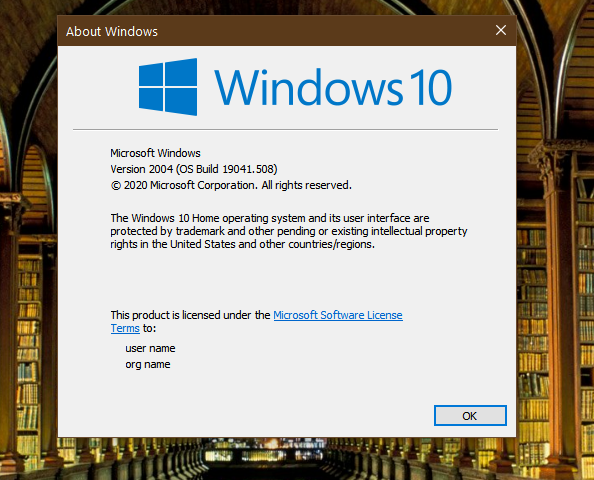Click the OK button
The width and height of the screenshot is (594, 480).
click(470, 416)
